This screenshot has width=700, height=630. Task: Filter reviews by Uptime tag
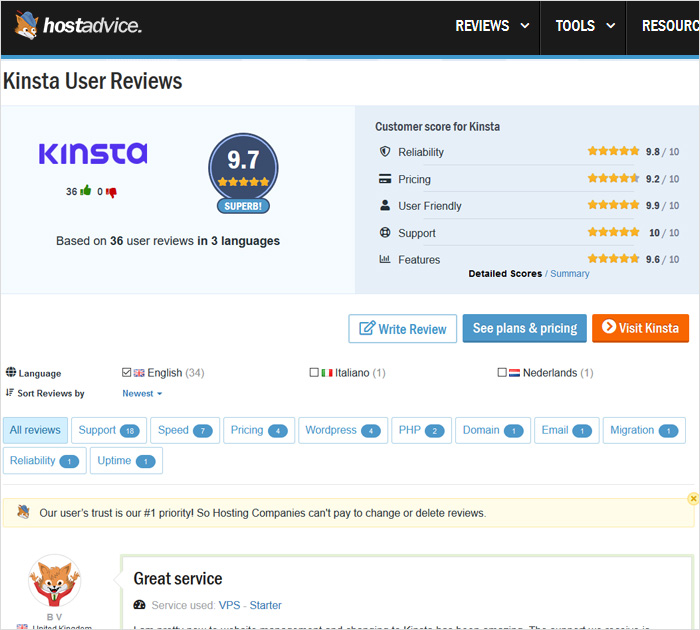pos(126,460)
